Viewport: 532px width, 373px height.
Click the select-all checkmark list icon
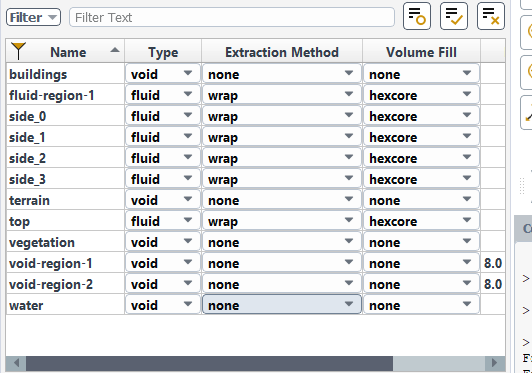pos(454,16)
